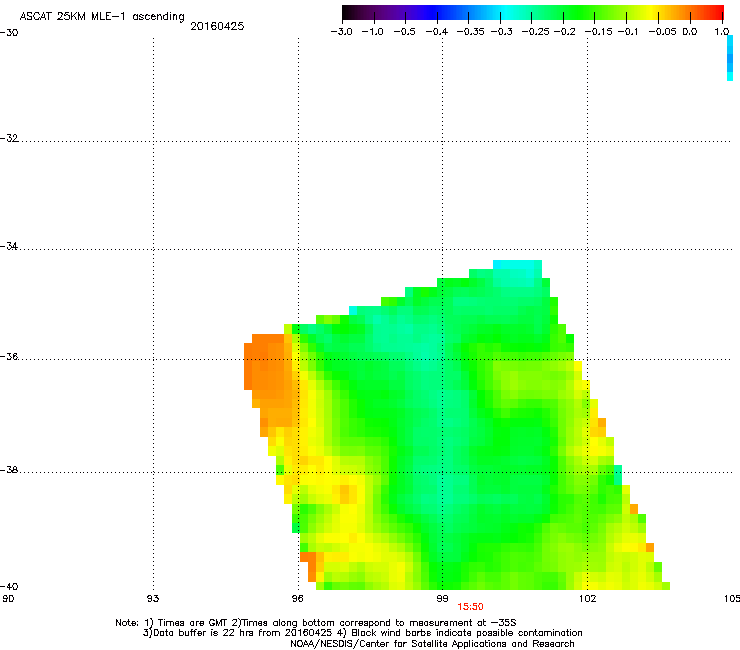The width and height of the screenshot is (740, 650).
Task: Click the -32 latitude axis label
Action: 9,138
